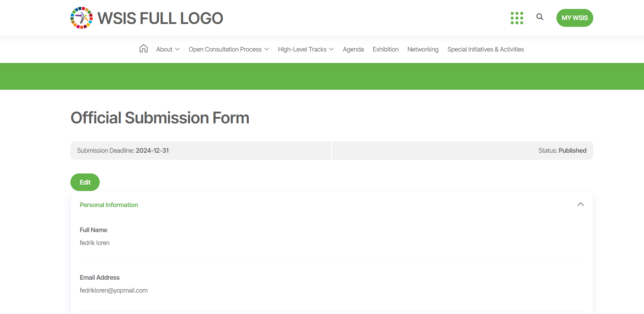The width and height of the screenshot is (644, 314).
Task: Expand the About dropdown menu
Action: pyautogui.click(x=168, y=49)
